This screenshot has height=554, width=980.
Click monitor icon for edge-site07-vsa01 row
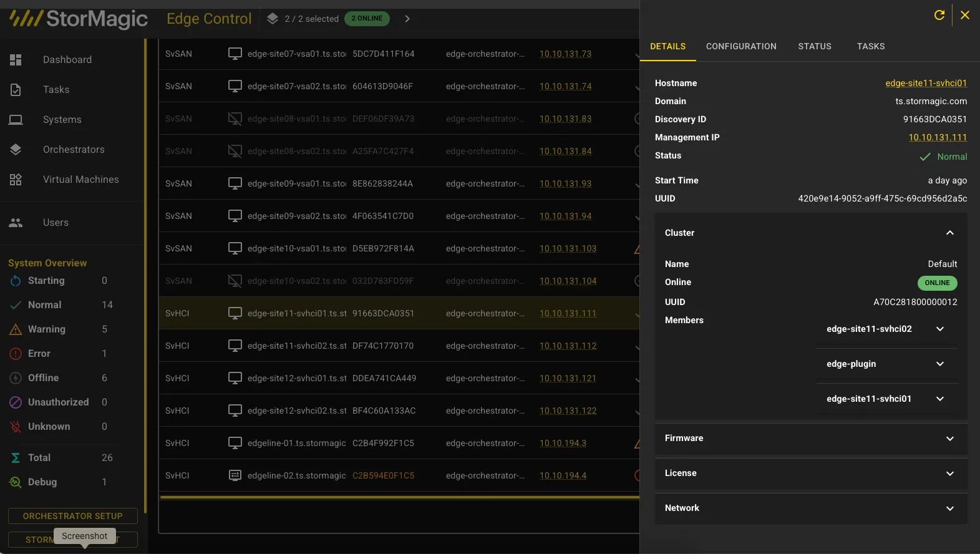pyautogui.click(x=235, y=54)
